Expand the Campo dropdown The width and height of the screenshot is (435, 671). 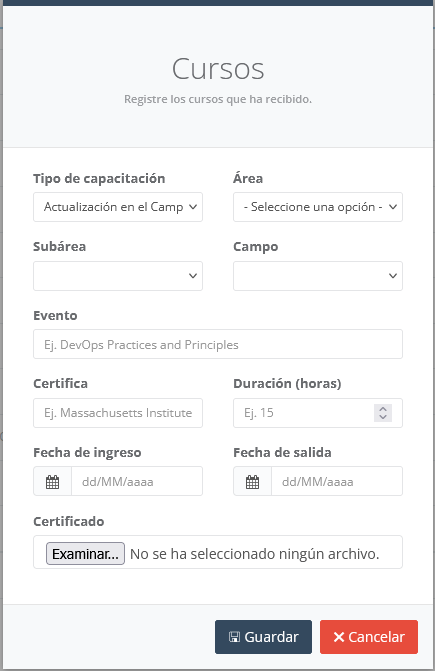tap(318, 276)
